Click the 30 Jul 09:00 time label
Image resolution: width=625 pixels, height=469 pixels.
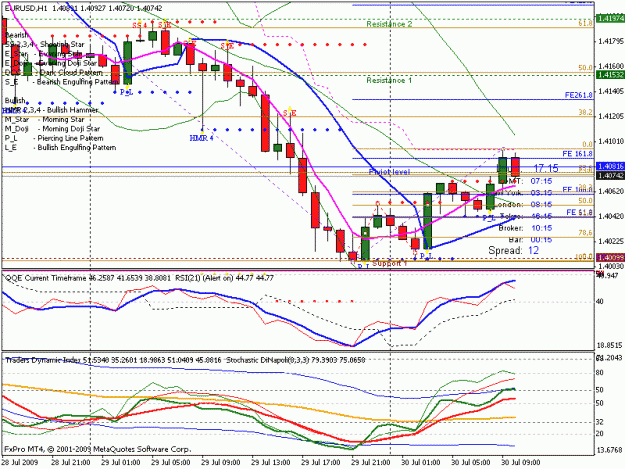click(521, 462)
